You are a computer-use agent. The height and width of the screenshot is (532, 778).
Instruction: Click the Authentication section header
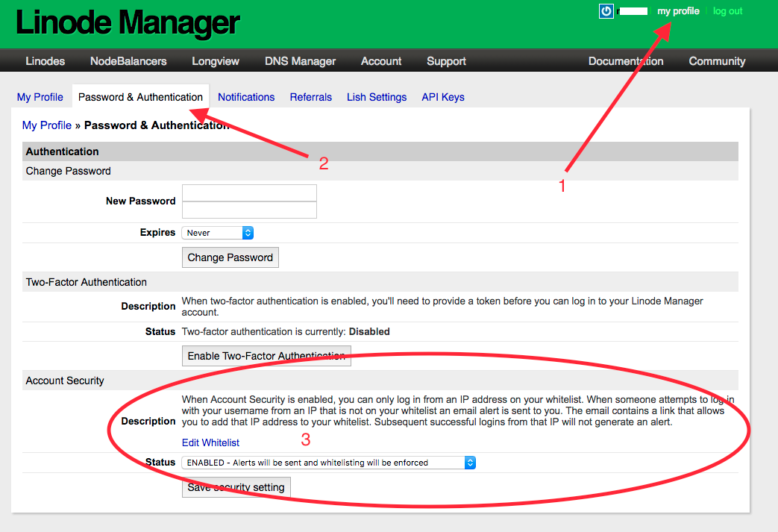[x=380, y=151]
